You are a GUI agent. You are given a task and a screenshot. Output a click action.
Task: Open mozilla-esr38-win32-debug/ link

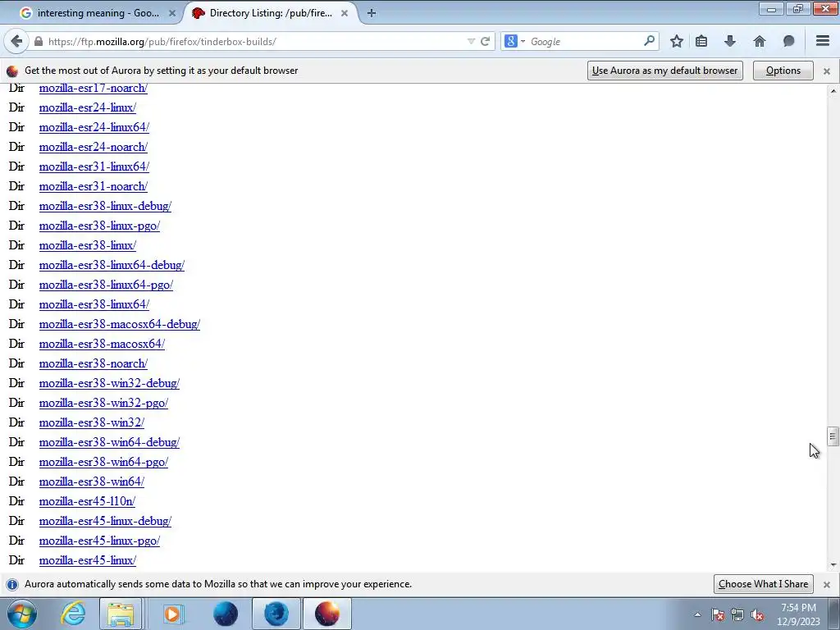coord(109,383)
